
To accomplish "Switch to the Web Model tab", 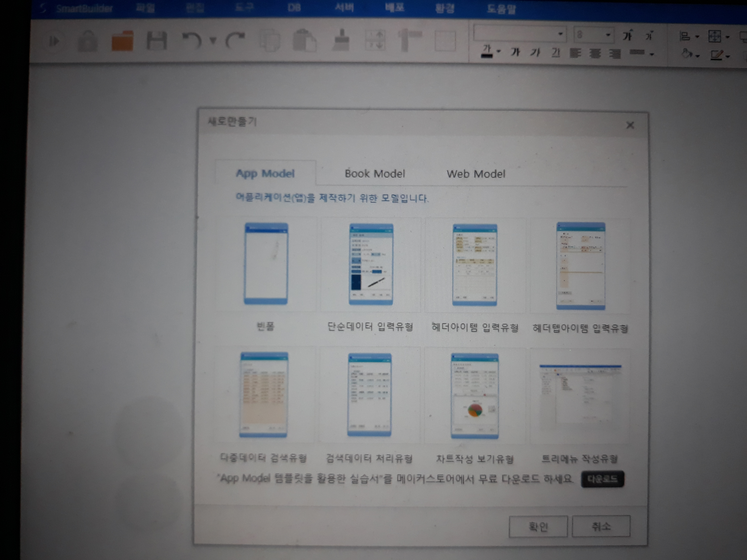I will click(476, 174).
